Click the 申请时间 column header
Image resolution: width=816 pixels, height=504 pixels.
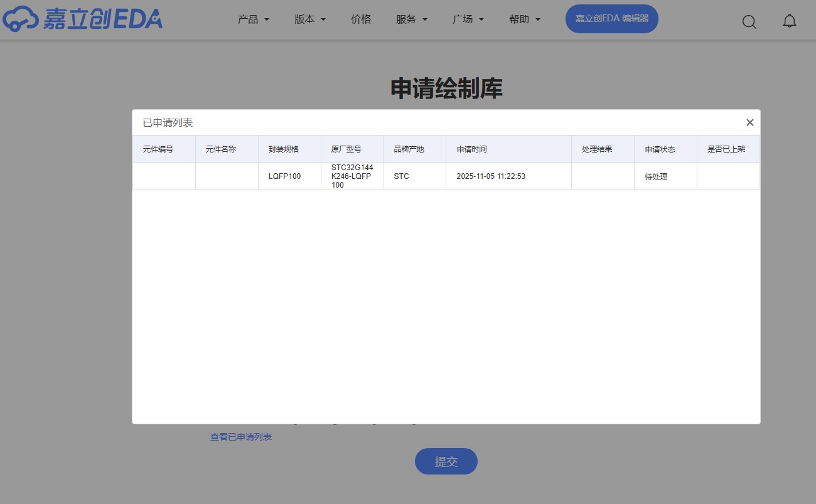click(471, 149)
